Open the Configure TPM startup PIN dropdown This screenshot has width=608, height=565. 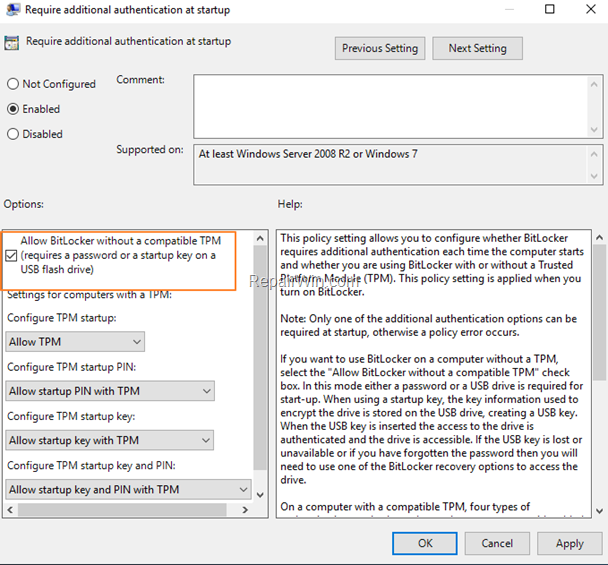pyautogui.click(x=110, y=391)
